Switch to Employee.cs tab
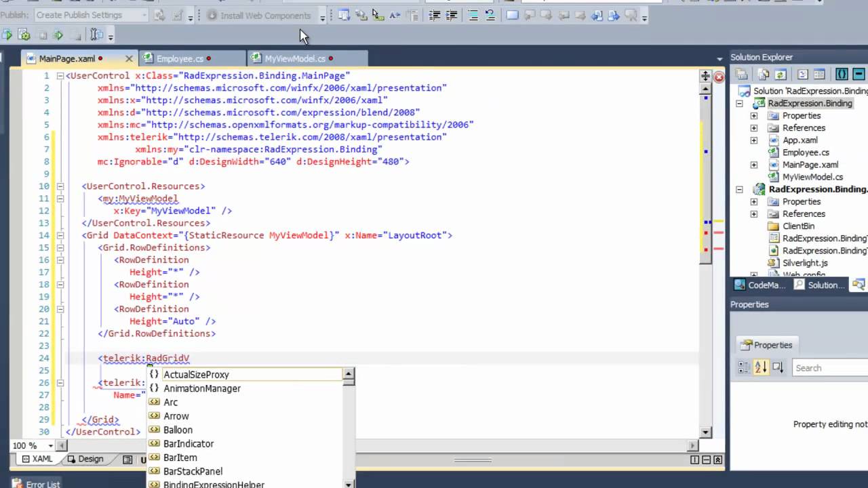868x488 pixels. pyautogui.click(x=180, y=59)
